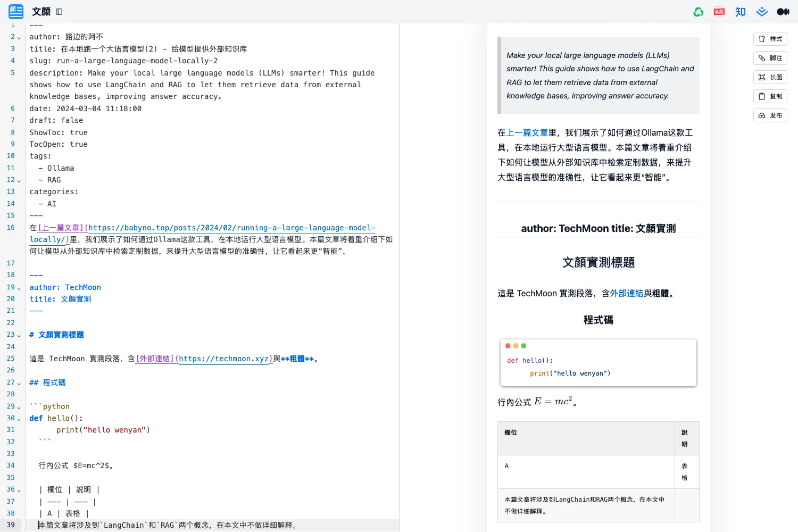Click the green dot in code block header

[x=523, y=346]
